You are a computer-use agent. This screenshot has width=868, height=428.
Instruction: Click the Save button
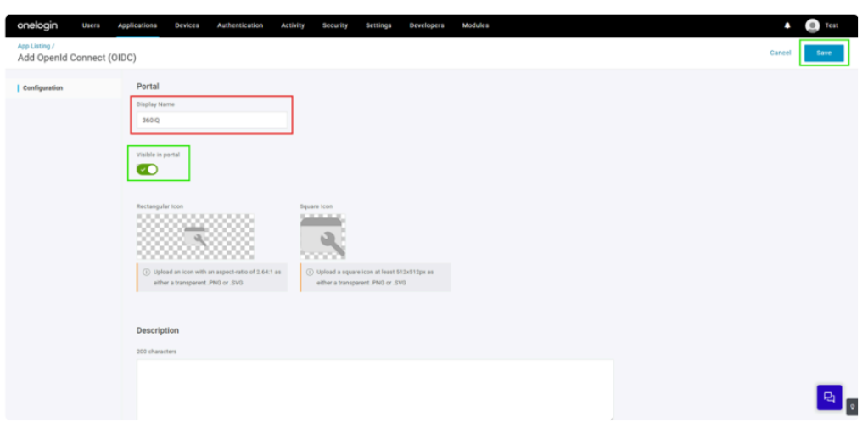(x=823, y=53)
